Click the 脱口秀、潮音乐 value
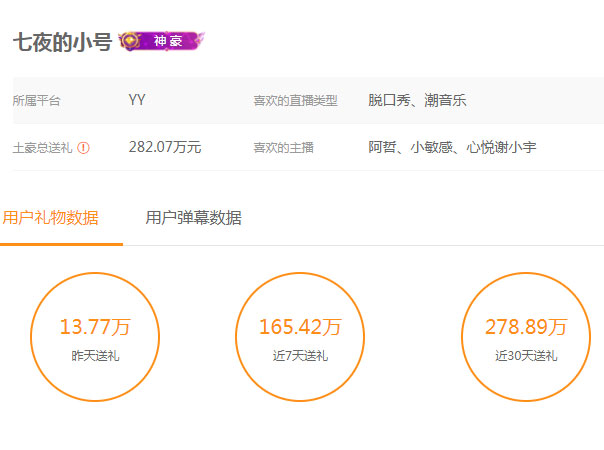The image size is (604, 450). 417,100
